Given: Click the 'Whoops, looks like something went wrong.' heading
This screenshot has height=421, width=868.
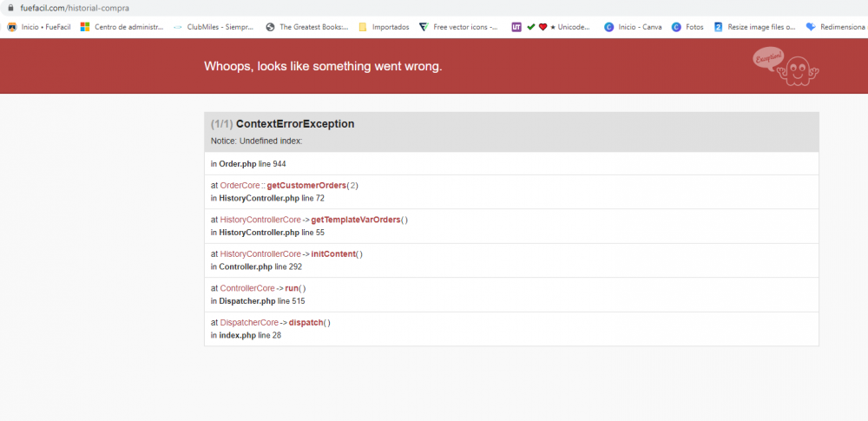Looking at the screenshot, I should [323, 66].
